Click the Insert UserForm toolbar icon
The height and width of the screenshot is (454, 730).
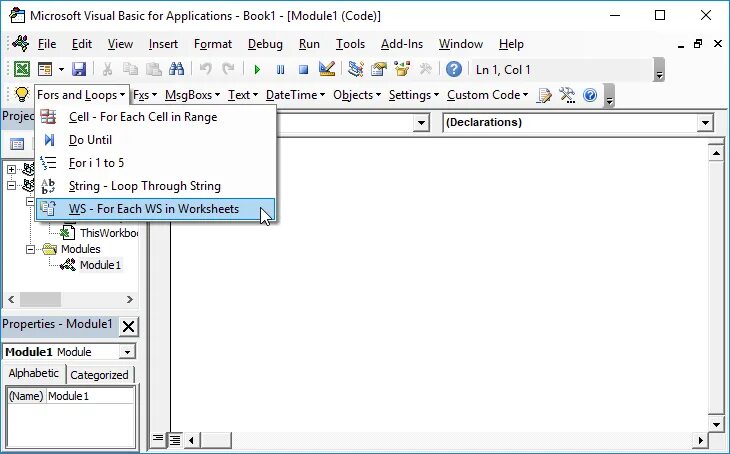tap(45, 69)
